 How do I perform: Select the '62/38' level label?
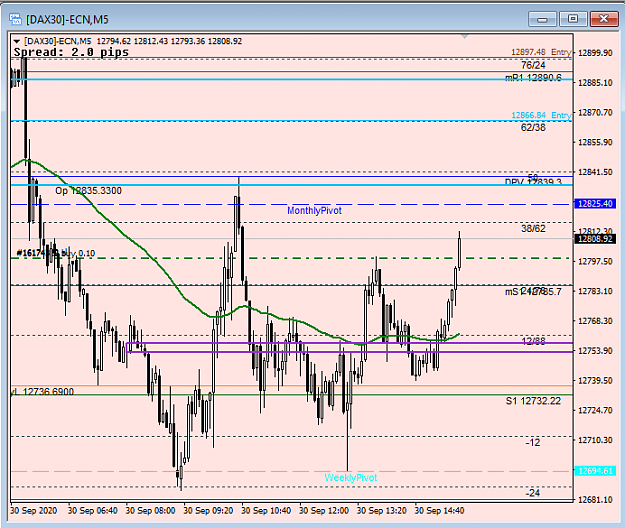click(533, 128)
